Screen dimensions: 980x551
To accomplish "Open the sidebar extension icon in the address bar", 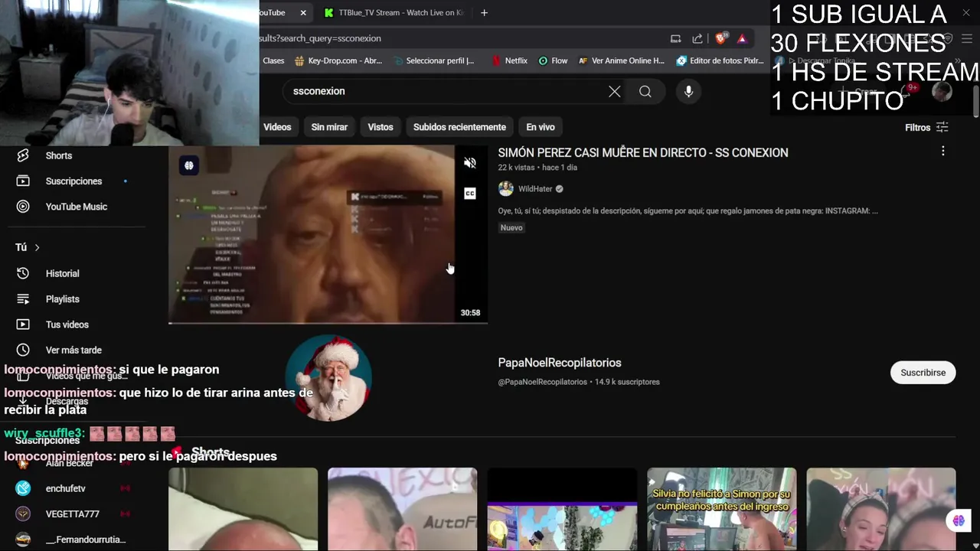I will (x=675, y=39).
